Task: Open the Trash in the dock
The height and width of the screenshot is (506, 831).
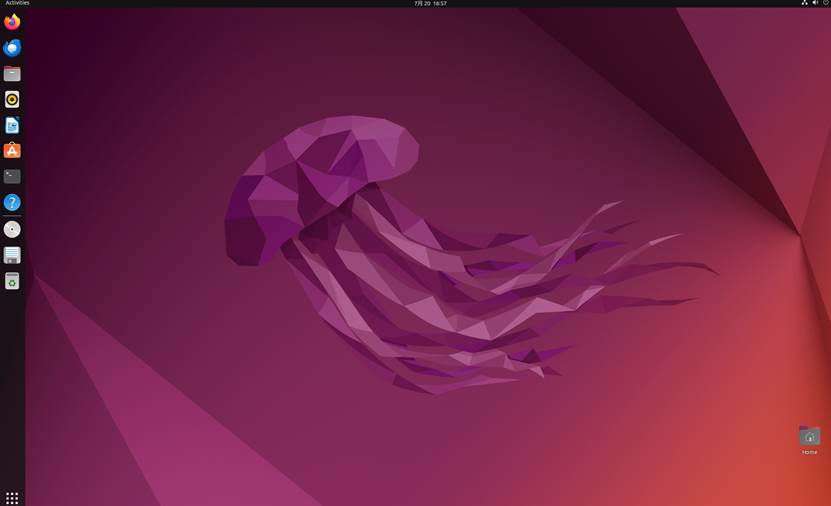Action: point(12,281)
